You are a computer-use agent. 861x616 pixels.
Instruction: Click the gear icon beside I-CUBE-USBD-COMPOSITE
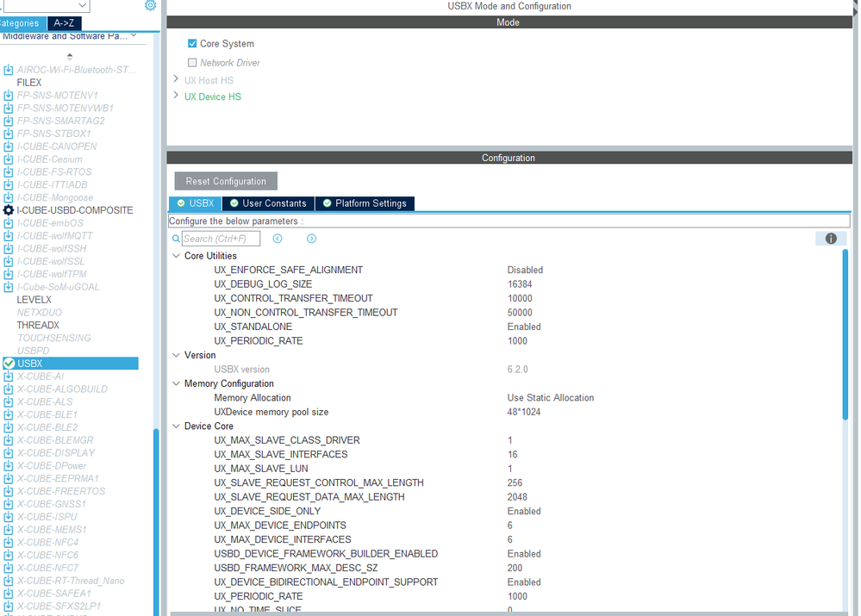click(x=9, y=210)
